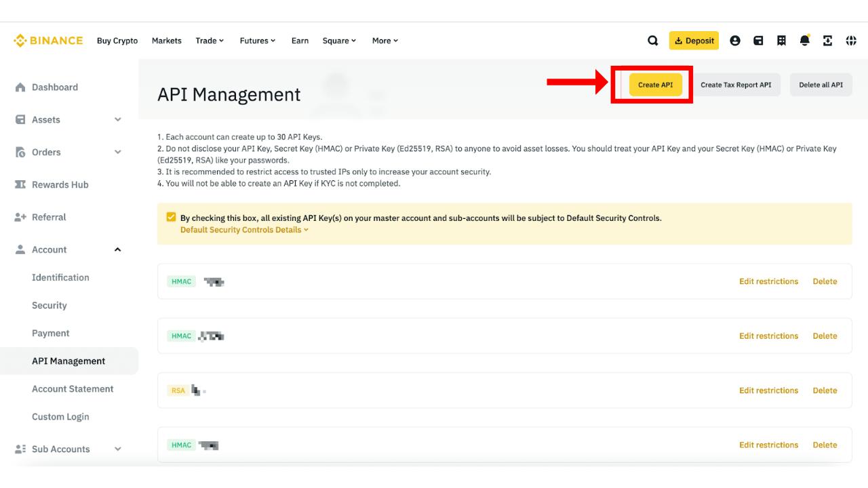Click the Binance logo

point(48,41)
